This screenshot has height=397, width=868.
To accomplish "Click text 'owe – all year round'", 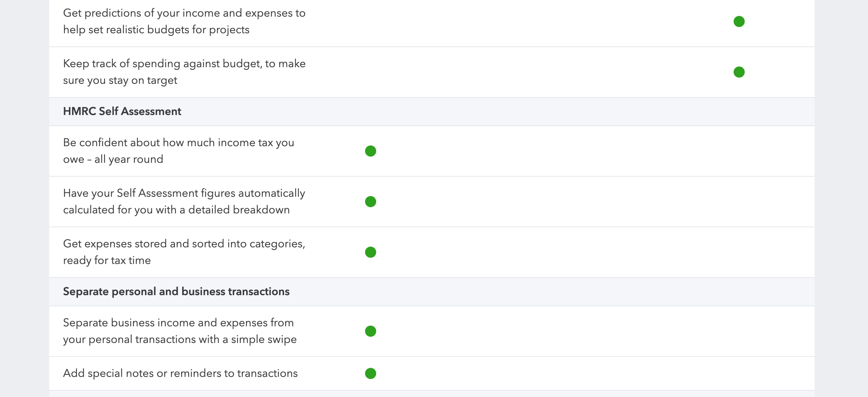I will coord(113,159).
